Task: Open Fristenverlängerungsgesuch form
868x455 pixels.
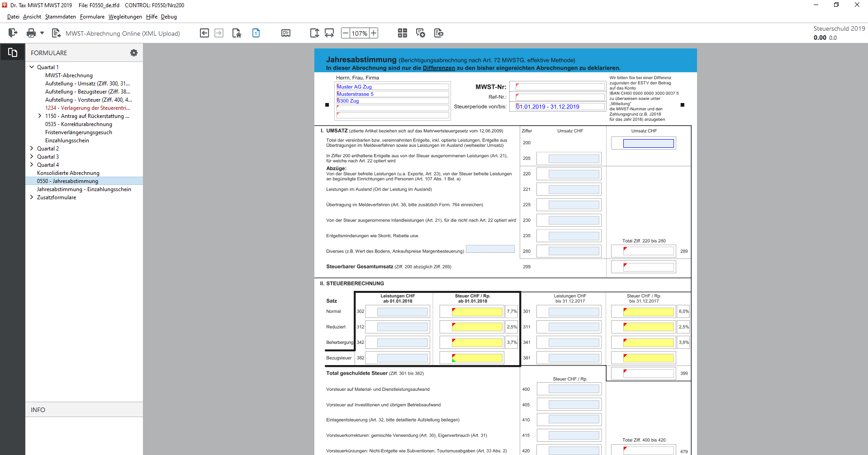Action: 79,132
